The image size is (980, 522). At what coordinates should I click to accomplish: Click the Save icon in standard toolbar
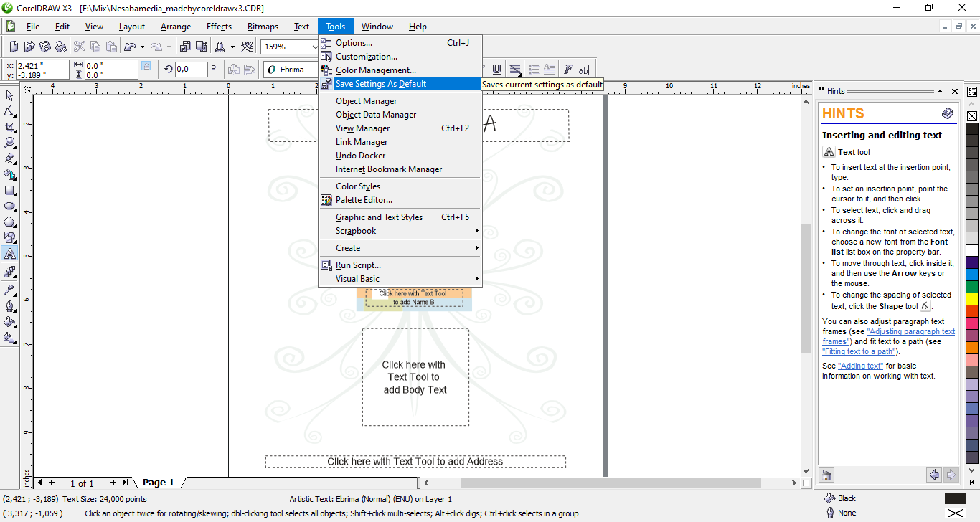pos(44,47)
